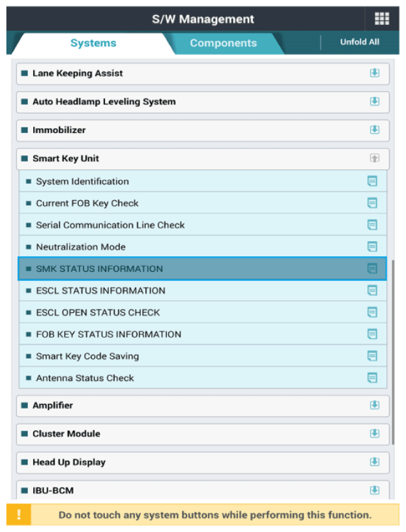Viewport: 406px width, 532px height.
Task: Click the vertical scrollbar on the right
Action: coord(393,352)
